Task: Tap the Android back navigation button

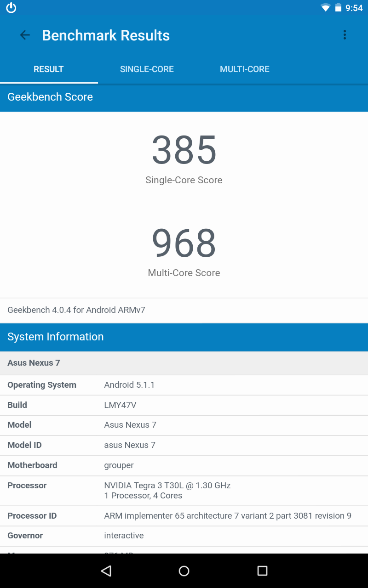Action: click(x=106, y=571)
